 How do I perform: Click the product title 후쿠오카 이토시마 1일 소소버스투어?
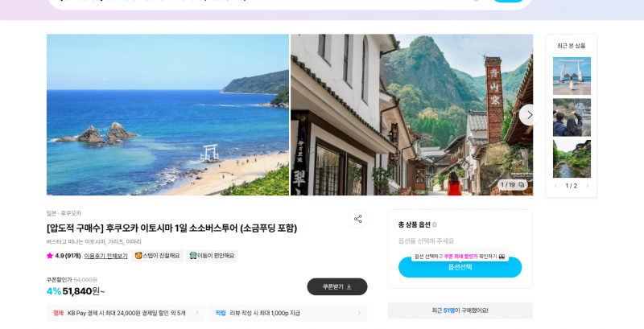(171, 228)
